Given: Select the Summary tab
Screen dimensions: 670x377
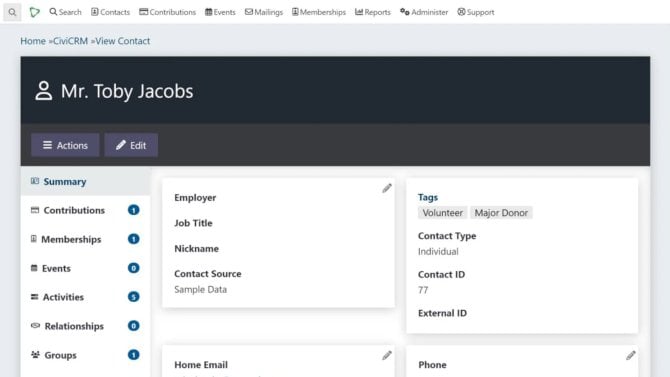Looking at the screenshot, I should point(85,181).
